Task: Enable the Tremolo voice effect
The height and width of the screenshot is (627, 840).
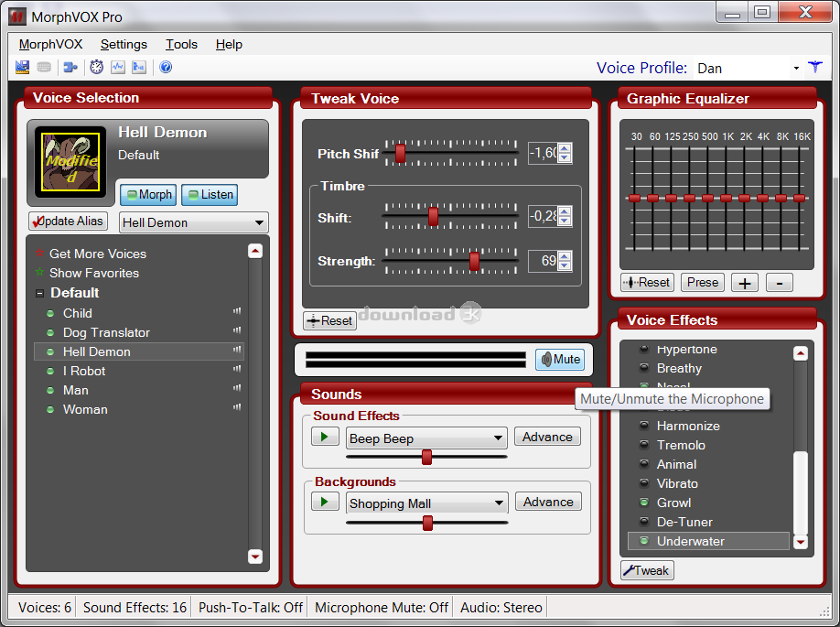Action: coord(644,445)
